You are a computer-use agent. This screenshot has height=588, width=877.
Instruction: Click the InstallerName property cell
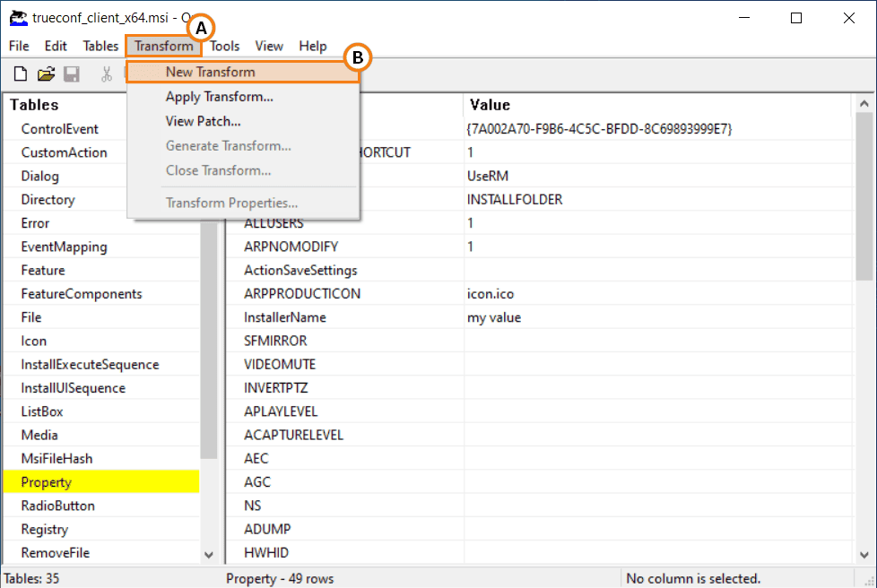click(x=344, y=317)
